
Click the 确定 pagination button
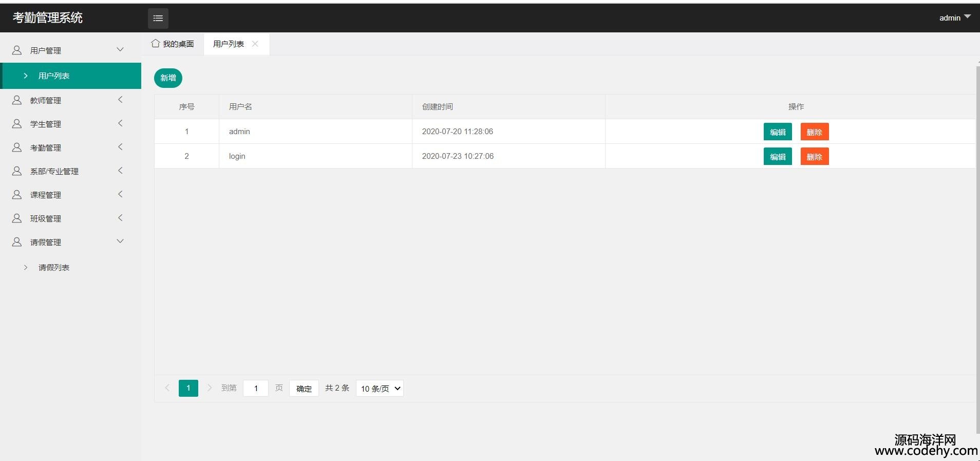pos(304,389)
